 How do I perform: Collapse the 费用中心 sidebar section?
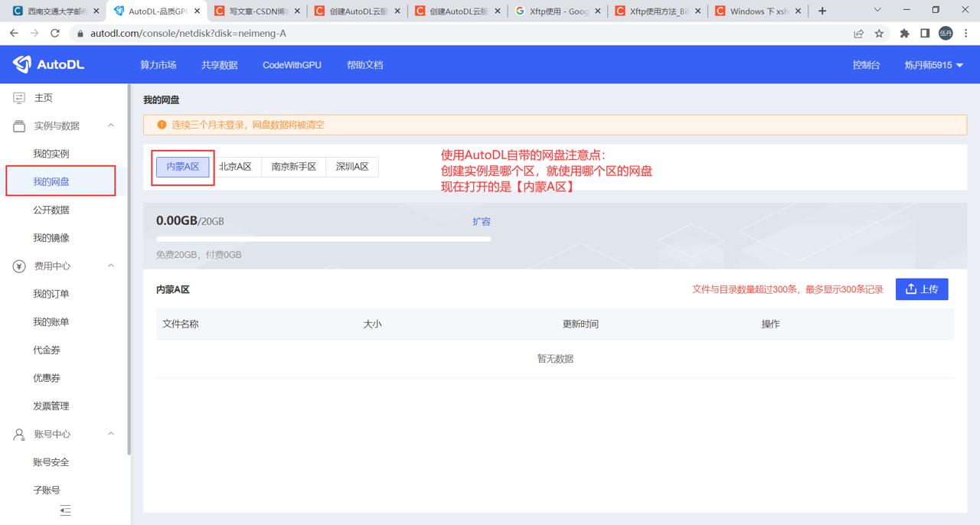click(111, 266)
